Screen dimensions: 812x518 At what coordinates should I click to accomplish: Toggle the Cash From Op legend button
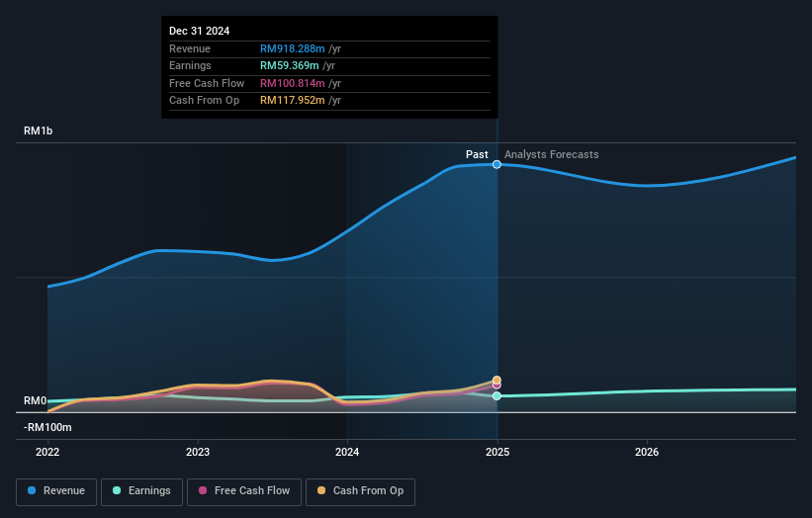(x=360, y=491)
